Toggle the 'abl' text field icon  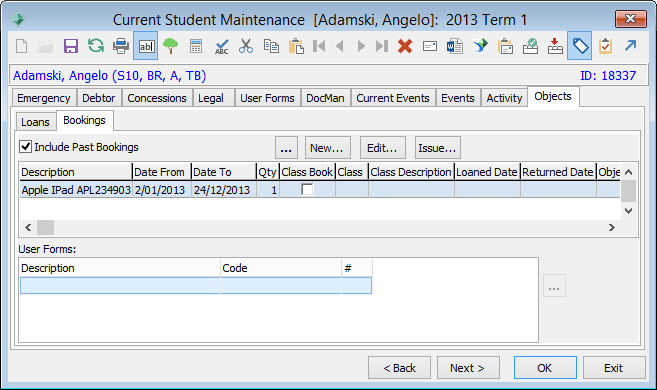pos(145,46)
